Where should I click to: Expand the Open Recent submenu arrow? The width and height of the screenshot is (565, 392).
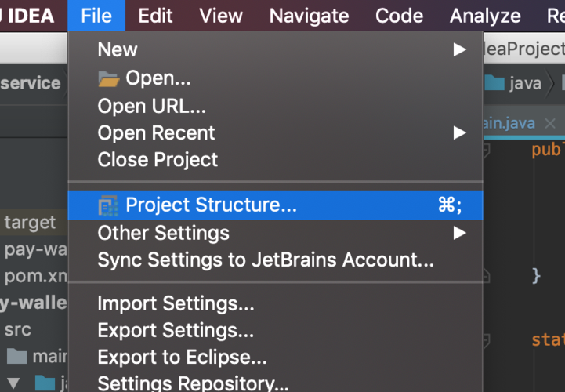click(459, 132)
